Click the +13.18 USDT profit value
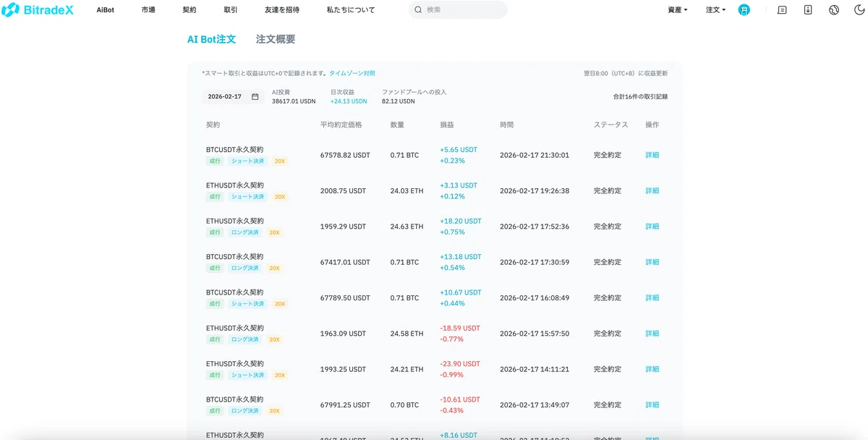This screenshot has height=440, width=868. (461, 257)
